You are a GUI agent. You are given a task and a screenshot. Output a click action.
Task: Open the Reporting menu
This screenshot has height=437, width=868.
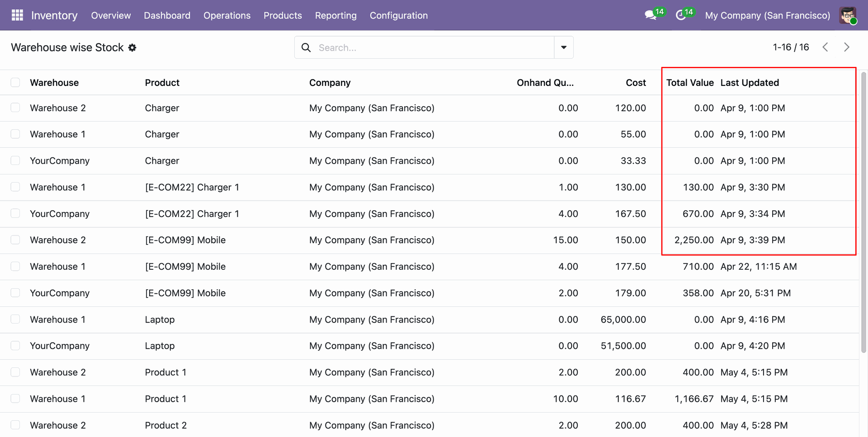(335, 15)
